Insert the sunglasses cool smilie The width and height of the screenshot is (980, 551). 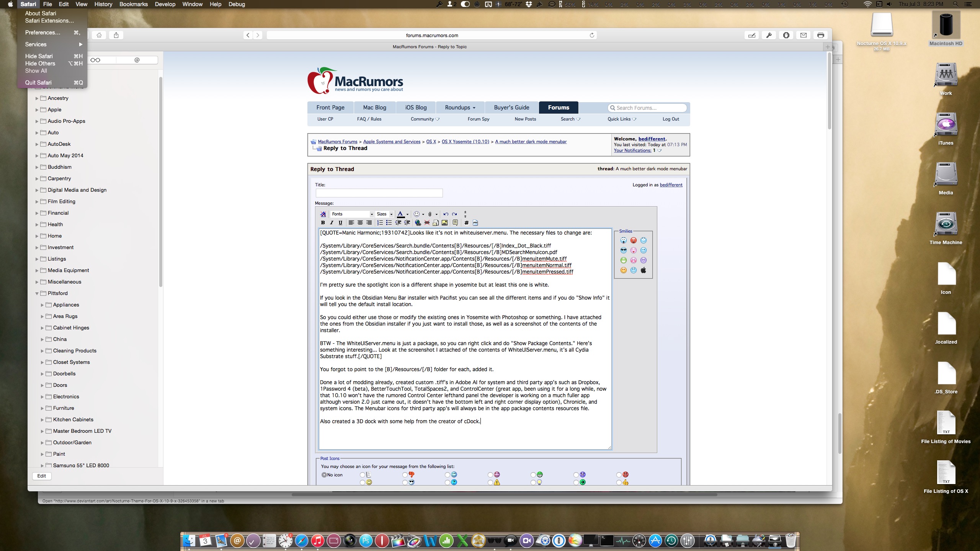pos(623,250)
